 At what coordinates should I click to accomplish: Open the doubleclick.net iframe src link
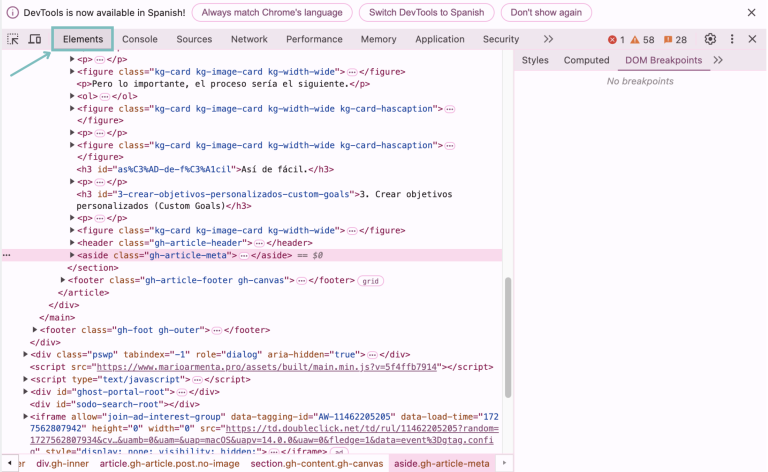tap(264, 434)
